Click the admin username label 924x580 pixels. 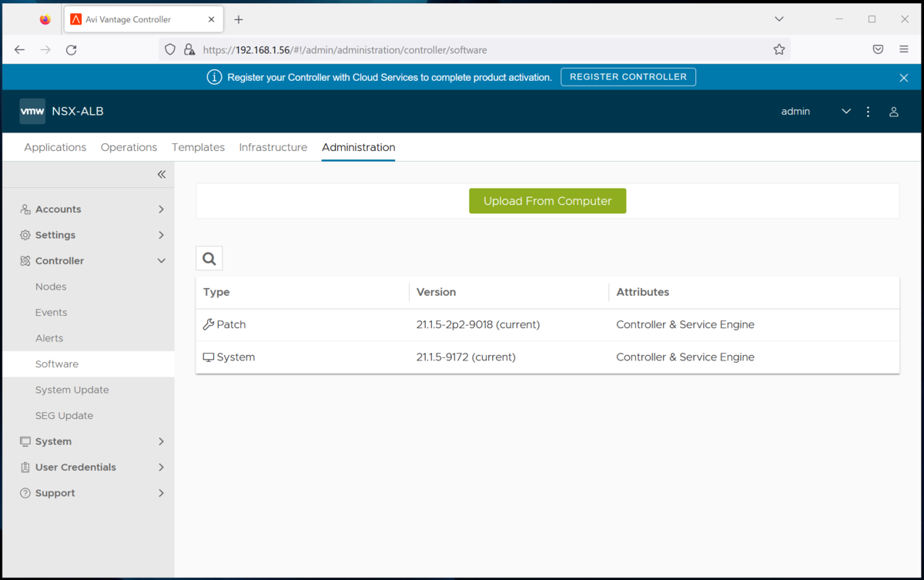click(795, 112)
